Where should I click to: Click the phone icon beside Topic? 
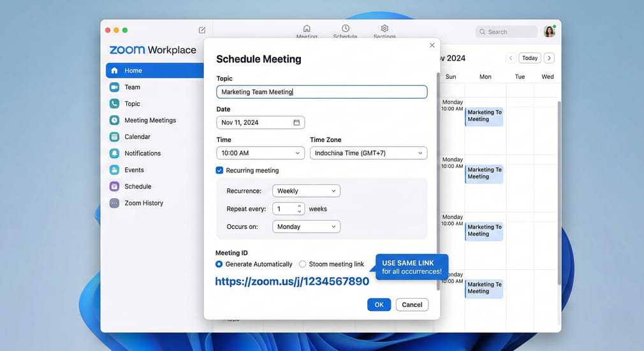pyautogui.click(x=114, y=104)
